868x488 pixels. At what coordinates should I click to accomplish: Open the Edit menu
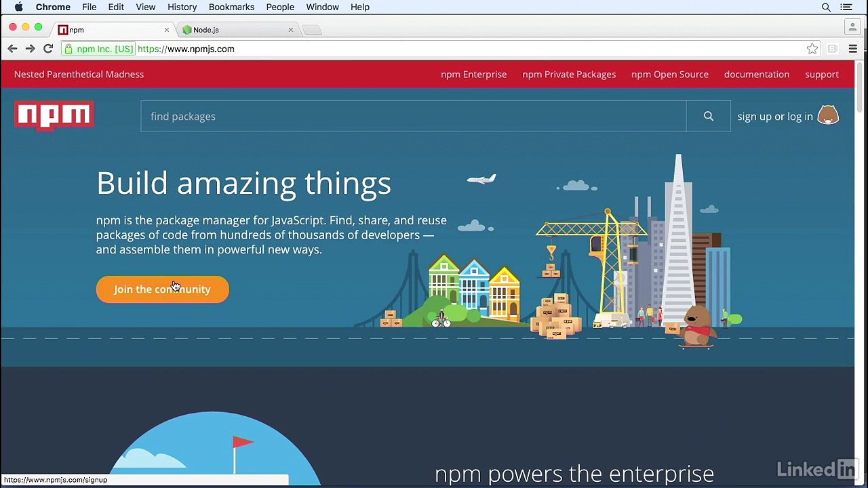[116, 7]
